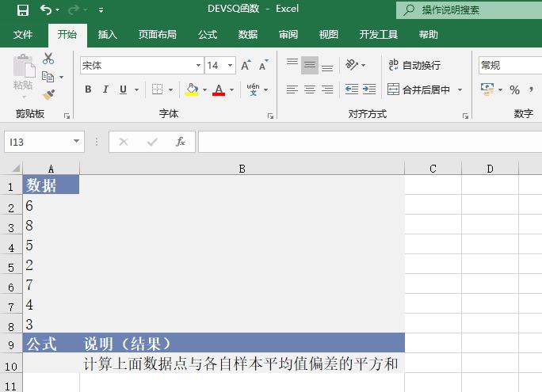Switch to the 插入 (Insert) tab

point(107,35)
